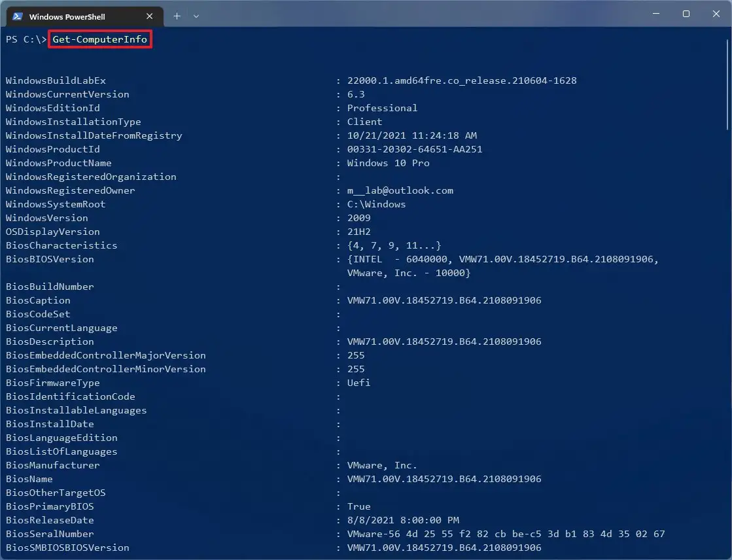Click the WindowsBuildLabEx property name
Viewport: 732px width, 560px height.
56,80
